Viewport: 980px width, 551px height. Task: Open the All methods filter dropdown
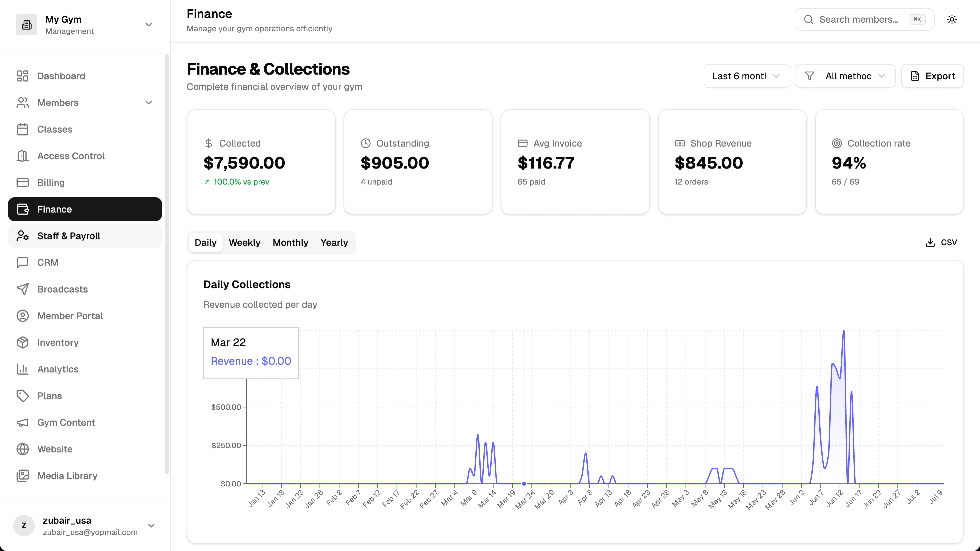tap(845, 76)
